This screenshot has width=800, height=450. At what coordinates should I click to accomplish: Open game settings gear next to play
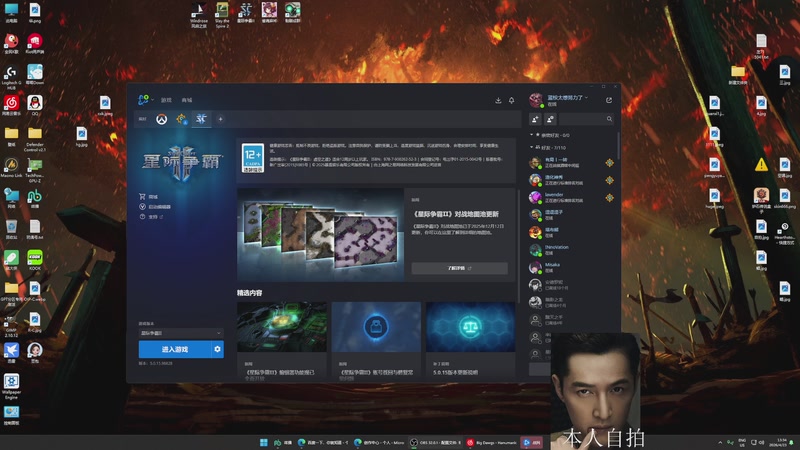[x=217, y=349]
